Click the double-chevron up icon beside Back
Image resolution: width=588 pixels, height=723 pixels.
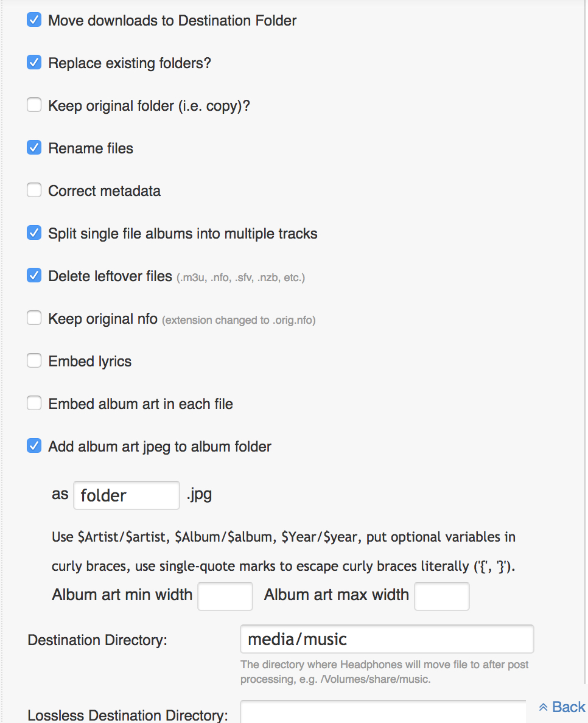(x=544, y=707)
